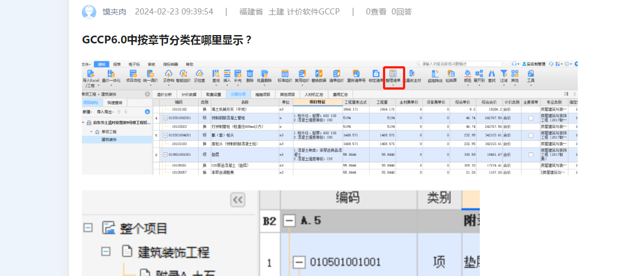The width and height of the screenshot is (644, 276).
Task: Click the 标准组价 toolbar icon
Action: click(285, 73)
